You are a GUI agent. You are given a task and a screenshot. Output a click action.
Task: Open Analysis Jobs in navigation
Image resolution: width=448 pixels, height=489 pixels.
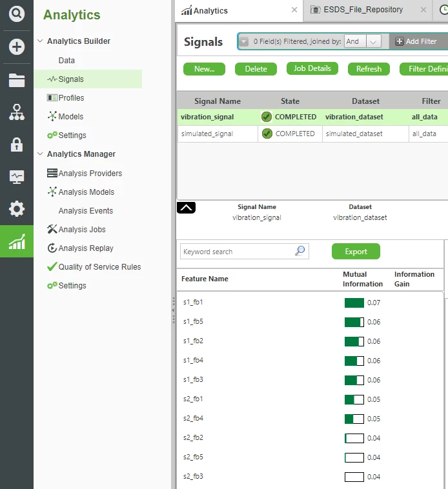[82, 229]
